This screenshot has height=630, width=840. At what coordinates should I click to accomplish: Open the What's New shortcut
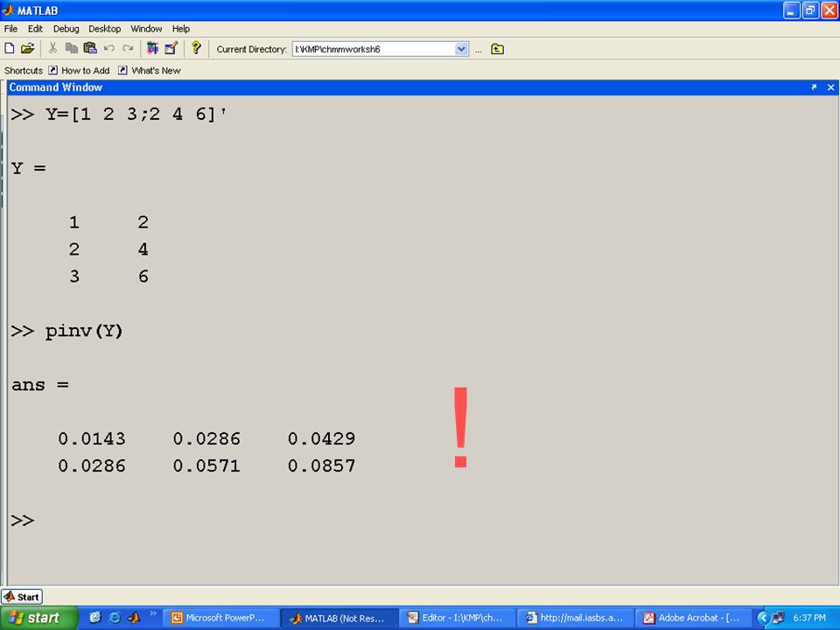150,71
